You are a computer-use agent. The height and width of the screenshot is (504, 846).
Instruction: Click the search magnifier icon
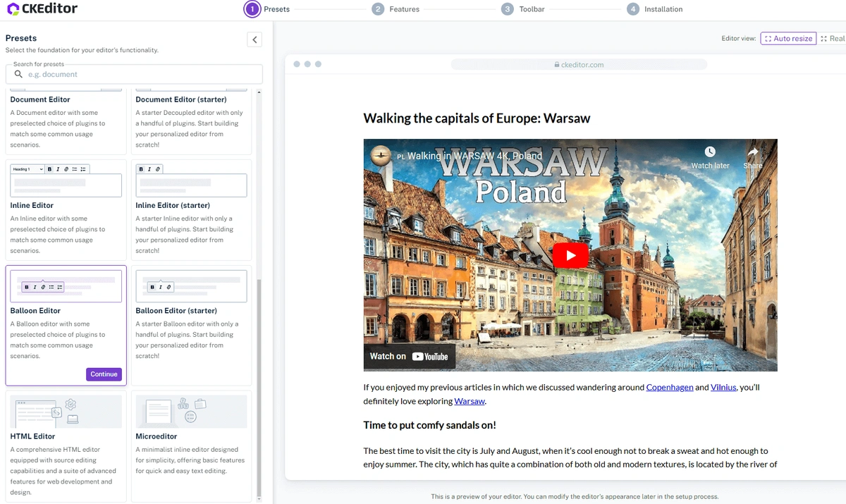coord(18,74)
